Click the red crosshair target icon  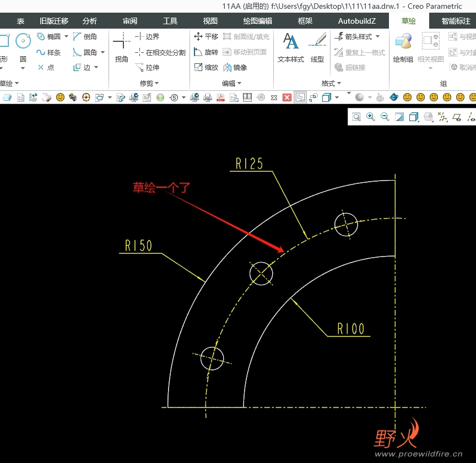pos(86,97)
